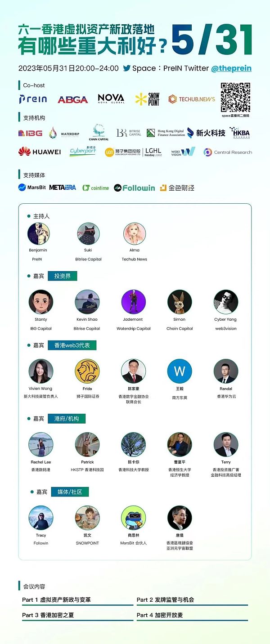Click Benjamin's host avatar
The width and height of the screenshot is (270, 644).
point(39,234)
